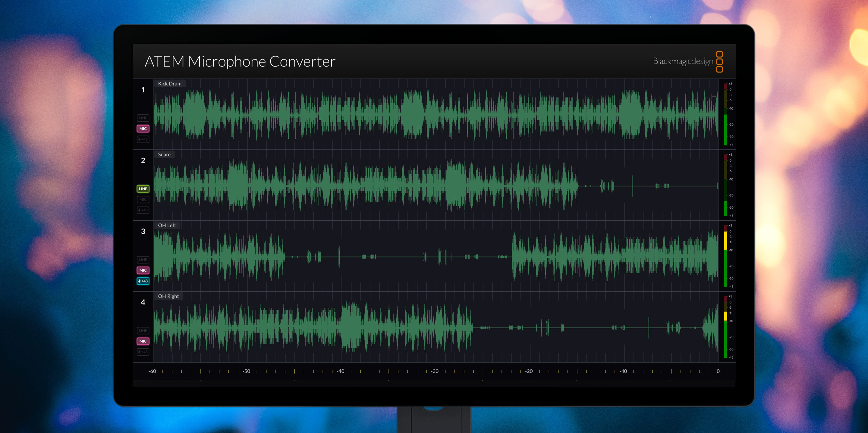Select LINE input on OH Right channel
868x433 pixels.
pos(143,331)
